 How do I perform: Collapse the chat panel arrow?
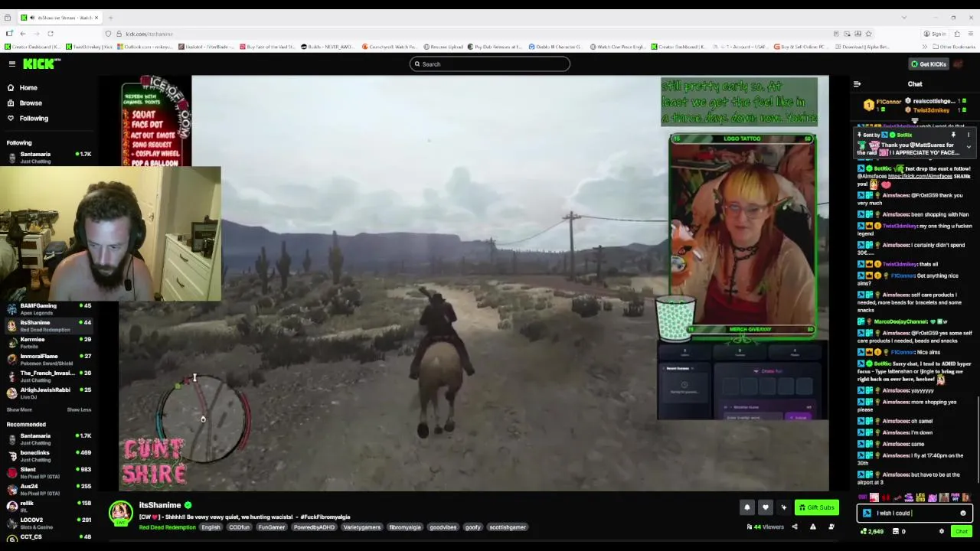pyautogui.click(x=857, y=84)
